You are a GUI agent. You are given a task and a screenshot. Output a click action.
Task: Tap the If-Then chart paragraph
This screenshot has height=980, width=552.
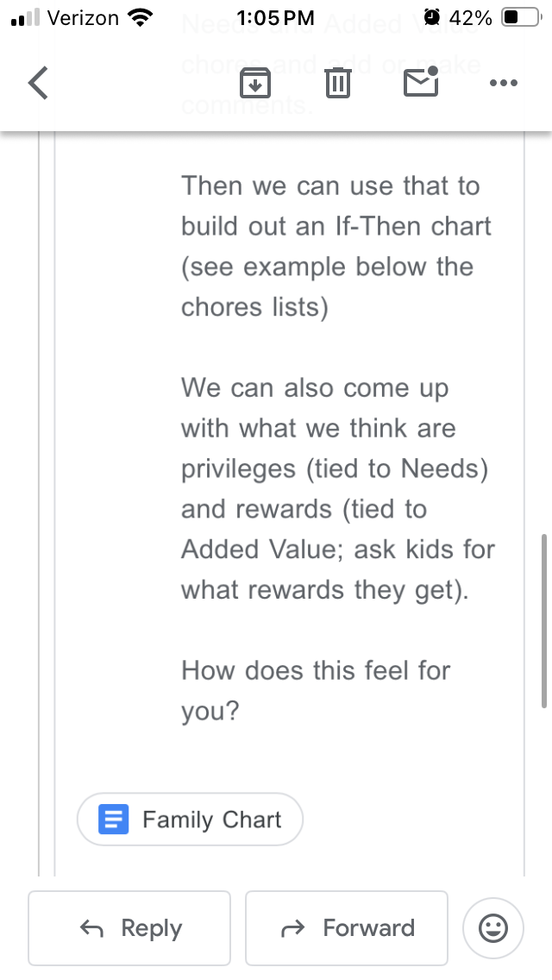(336, 247)
